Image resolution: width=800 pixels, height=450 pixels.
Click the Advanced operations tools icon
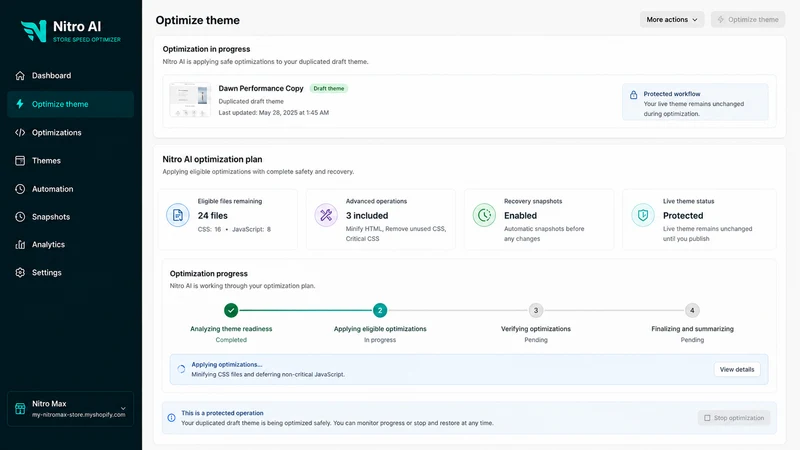tap(326, 215)
